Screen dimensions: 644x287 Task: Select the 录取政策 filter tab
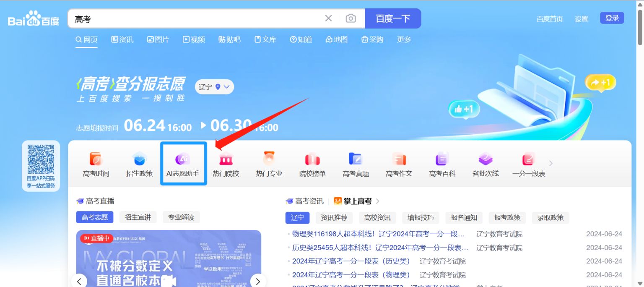551,217
